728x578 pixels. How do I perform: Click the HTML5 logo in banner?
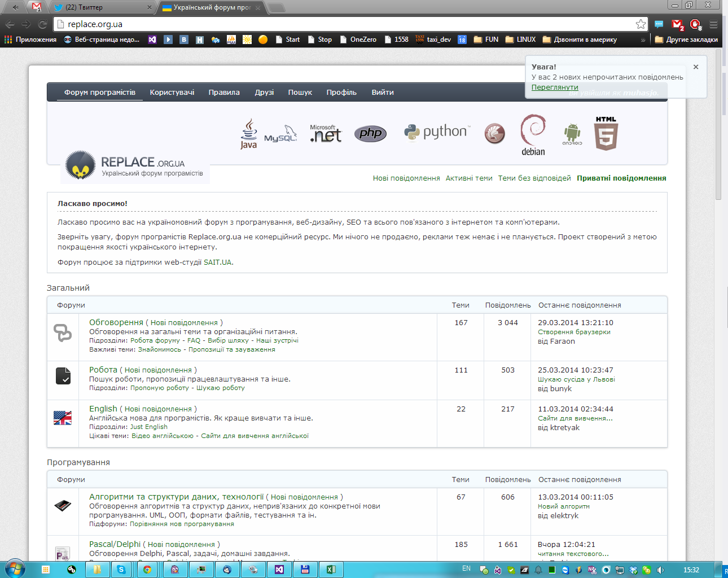(606, 134)
